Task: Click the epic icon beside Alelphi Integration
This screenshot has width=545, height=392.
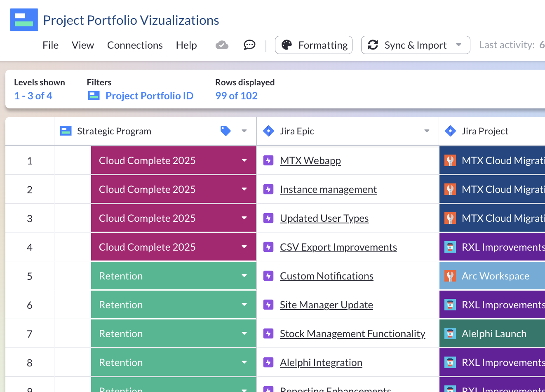Action: 268,362
